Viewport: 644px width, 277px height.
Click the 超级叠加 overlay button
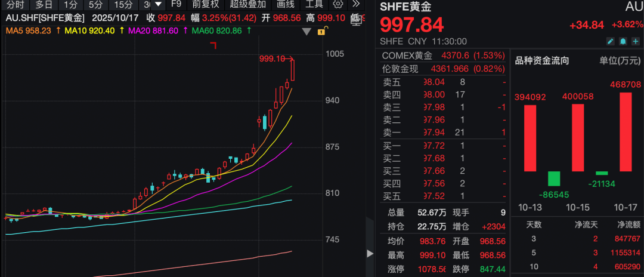(x=247, y=4)
